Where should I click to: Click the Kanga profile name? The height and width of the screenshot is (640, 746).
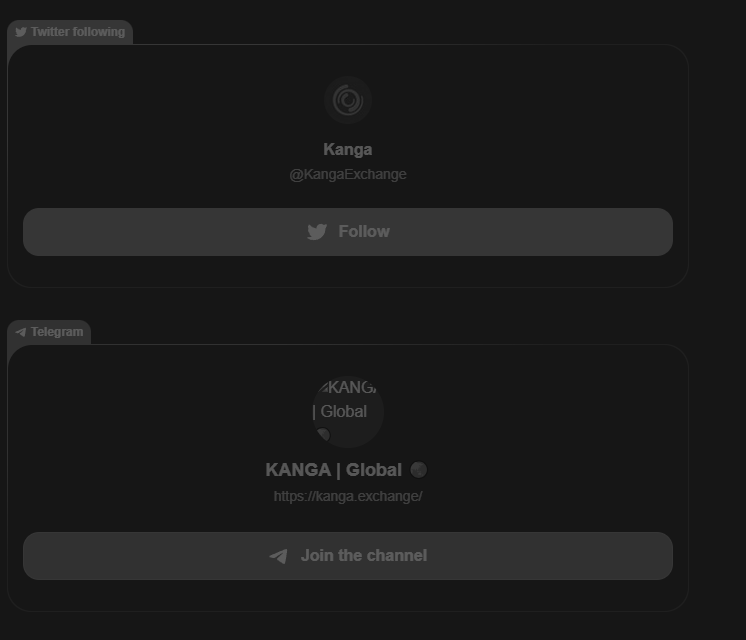pyautogui.click(x=348, y=149)
